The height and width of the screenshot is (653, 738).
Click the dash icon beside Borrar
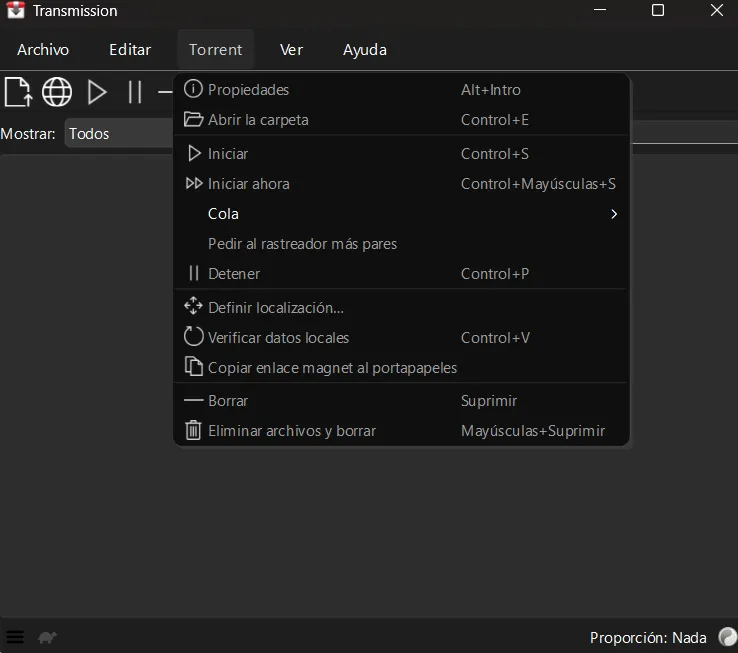(x=193, y=401)
